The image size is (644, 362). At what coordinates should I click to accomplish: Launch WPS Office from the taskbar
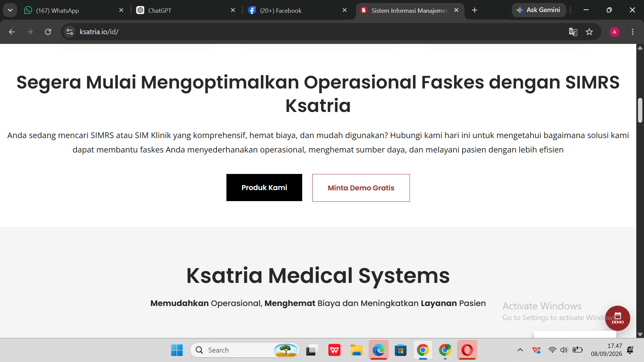334,350
